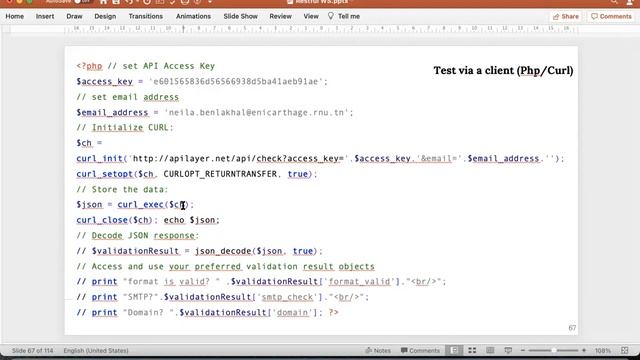640x360 pixels.
Task: Click the zoom out minus button
Action: click(523, 350)
